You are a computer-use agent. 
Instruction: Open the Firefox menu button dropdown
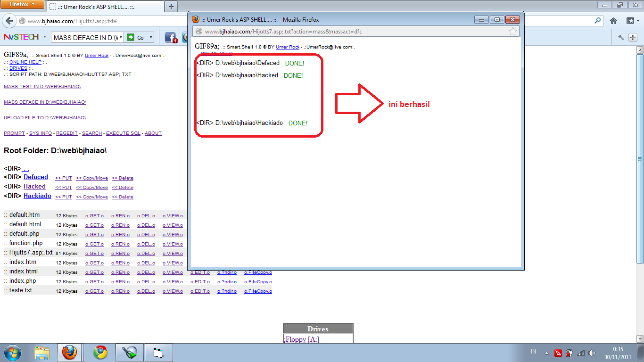(x=23, y=4)
